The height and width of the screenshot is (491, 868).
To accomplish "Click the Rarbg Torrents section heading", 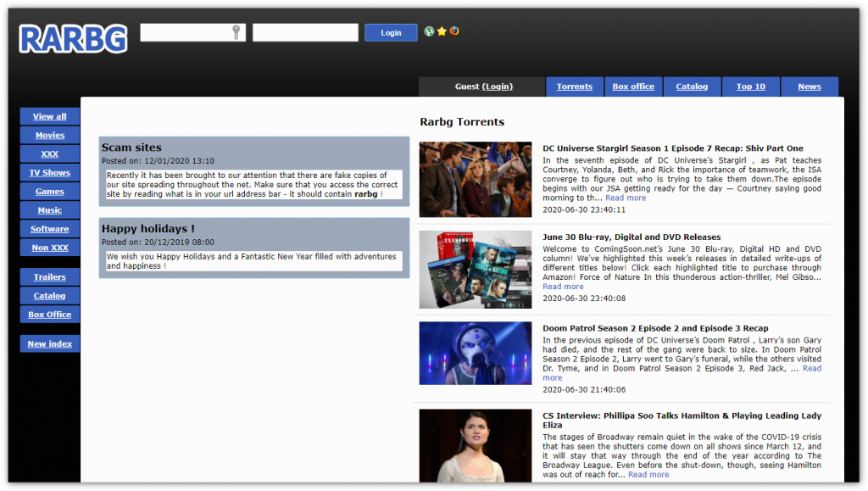I will tap(462, 122).
